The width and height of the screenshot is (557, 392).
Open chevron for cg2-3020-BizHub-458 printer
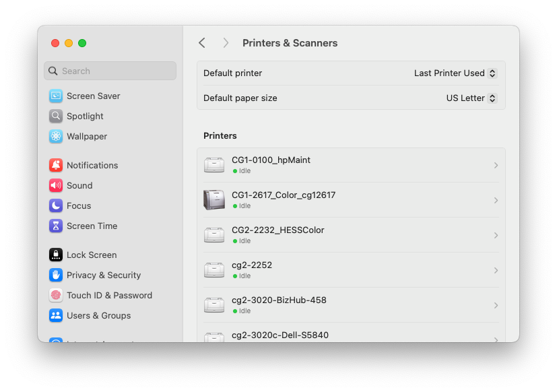click(496, 305)
